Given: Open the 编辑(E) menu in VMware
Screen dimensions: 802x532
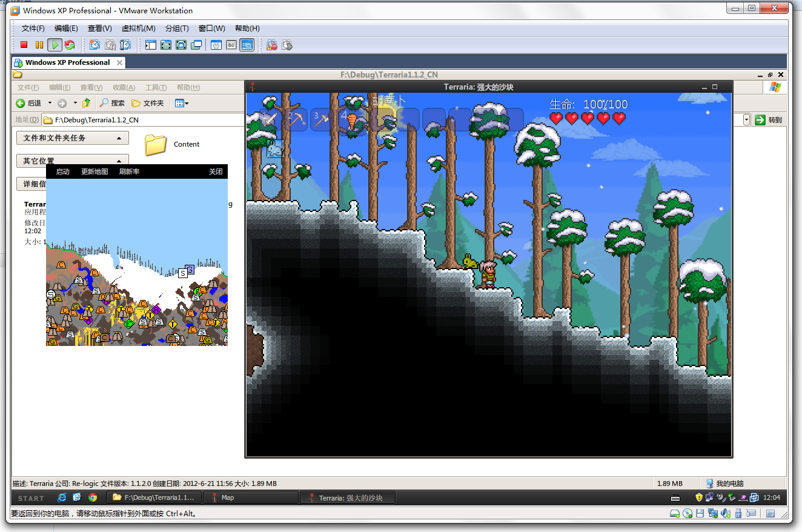Looking at the screenshot, I should tap(66, 28).
